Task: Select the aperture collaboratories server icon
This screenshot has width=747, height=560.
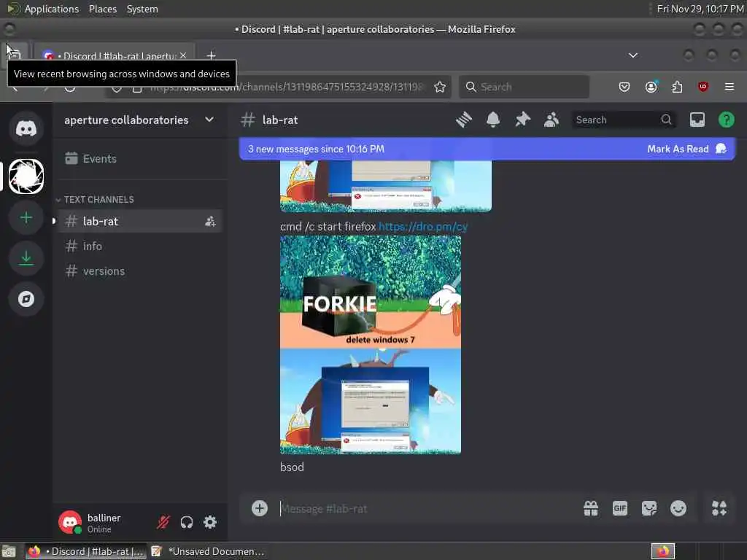Action: [x=26, y=176]
